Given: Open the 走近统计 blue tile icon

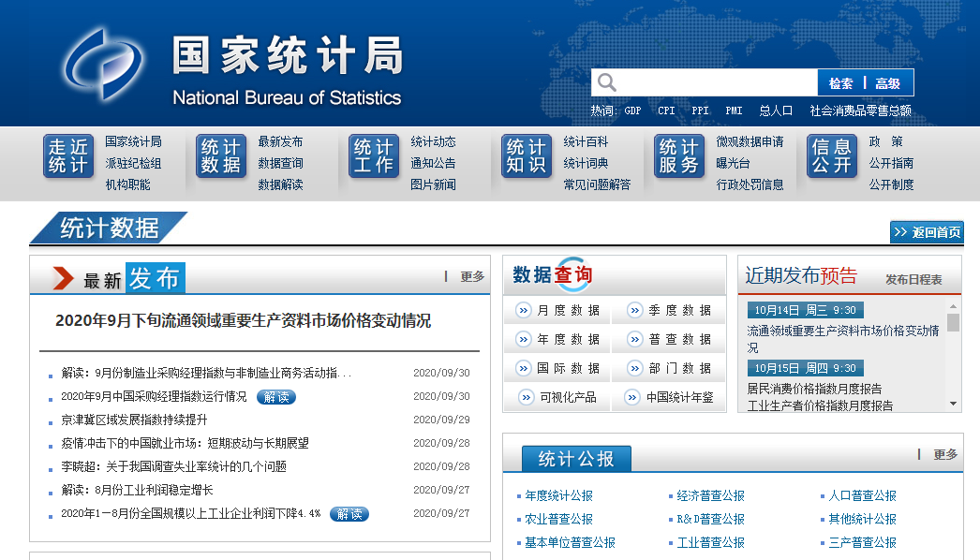Looking at the screenshot, I should coord(68,156).
